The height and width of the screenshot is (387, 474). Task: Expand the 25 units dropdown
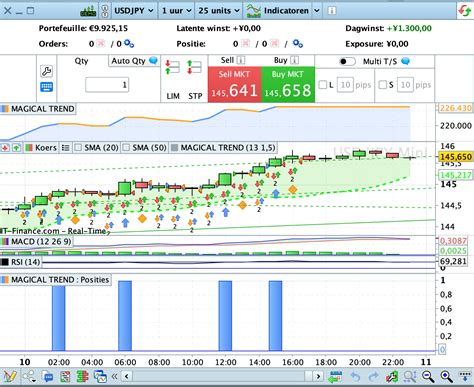[x=219, y=11]
